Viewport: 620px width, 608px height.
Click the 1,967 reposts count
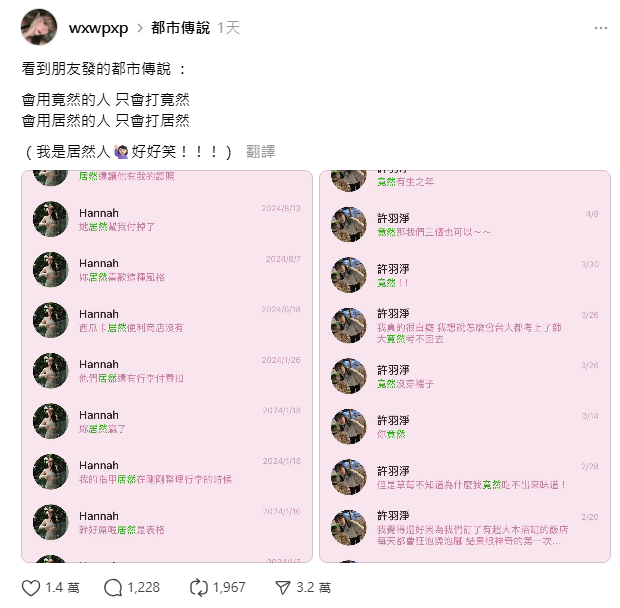coord(229,588)
